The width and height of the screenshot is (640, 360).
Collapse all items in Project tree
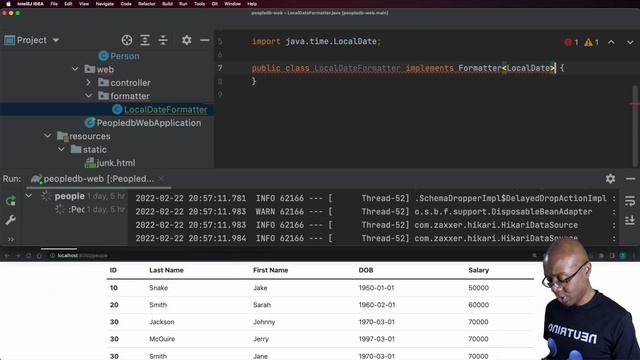point(163,40)
